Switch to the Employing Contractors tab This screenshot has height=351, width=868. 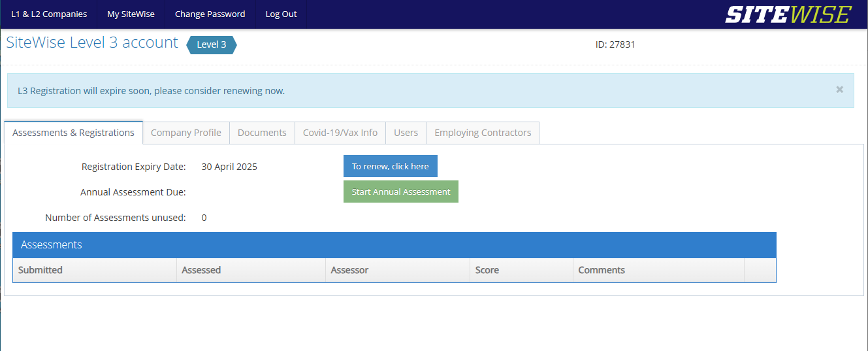pos(483,133)
